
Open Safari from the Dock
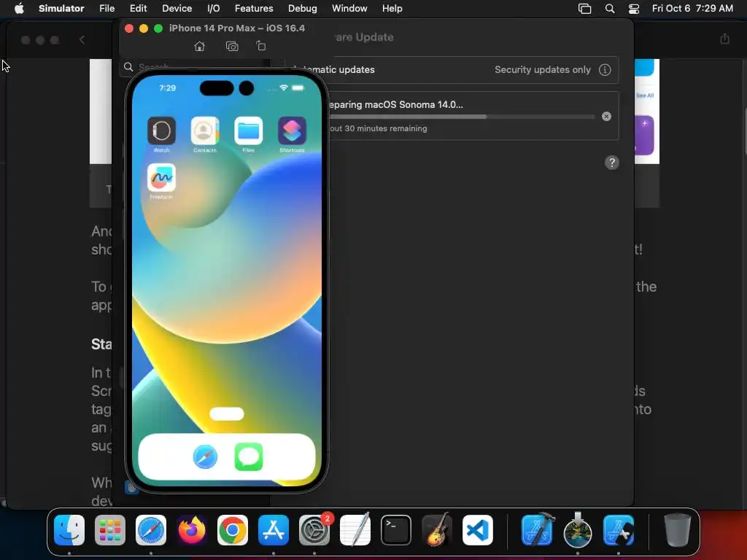click(151, 530)
